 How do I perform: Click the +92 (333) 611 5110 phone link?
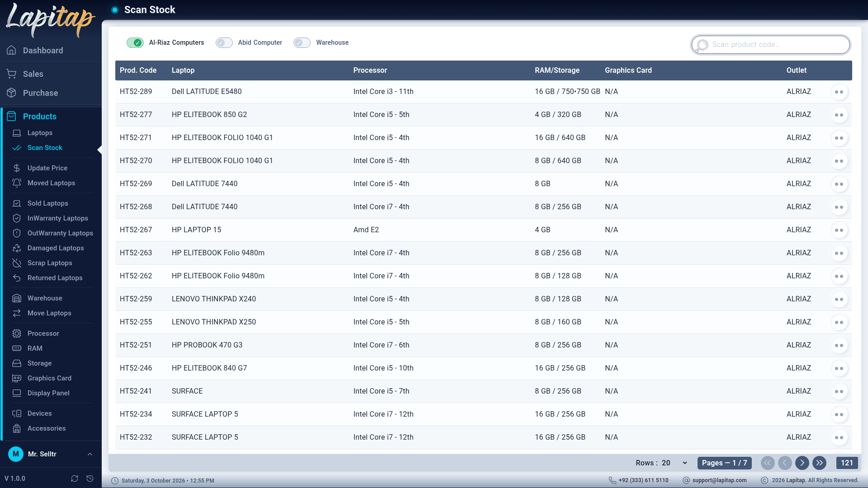(643, 480)
